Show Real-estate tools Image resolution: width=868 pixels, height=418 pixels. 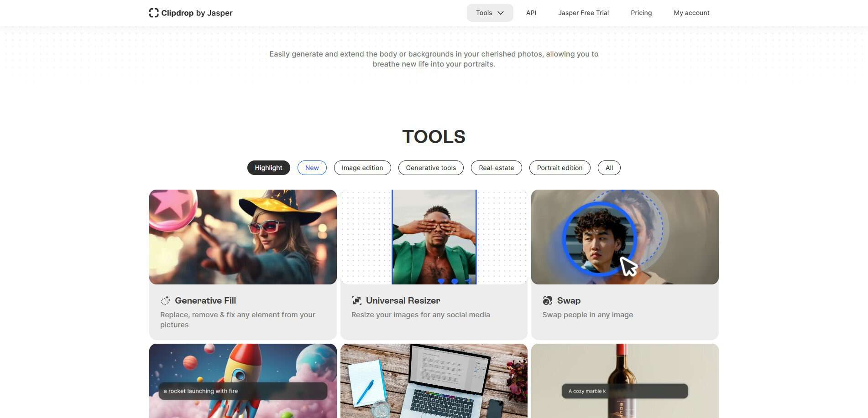497,168
